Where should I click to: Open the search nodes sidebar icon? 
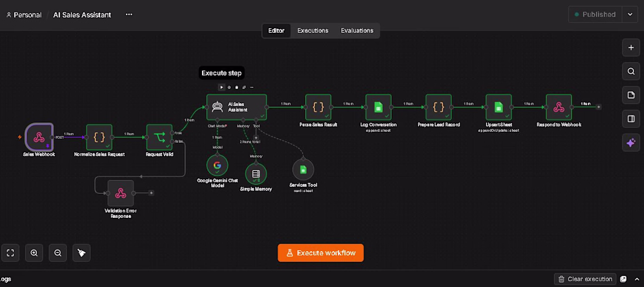coord(631,71)
